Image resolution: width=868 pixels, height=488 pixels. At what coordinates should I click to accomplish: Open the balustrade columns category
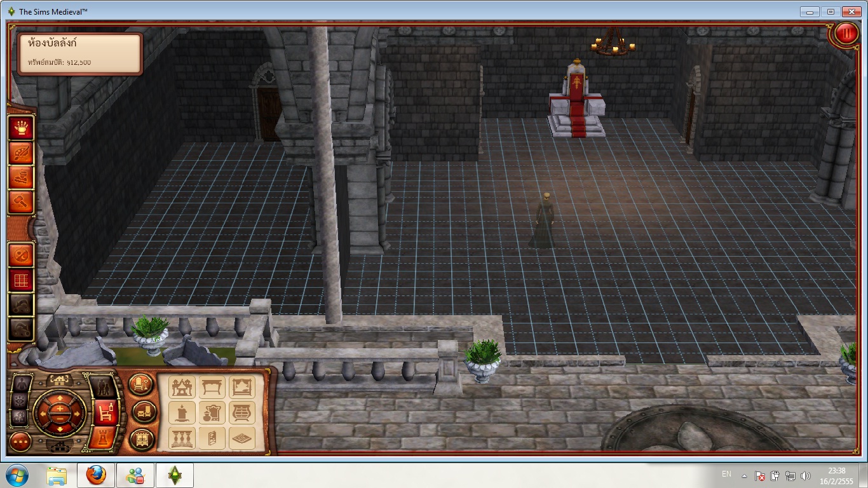pos(182,438)
